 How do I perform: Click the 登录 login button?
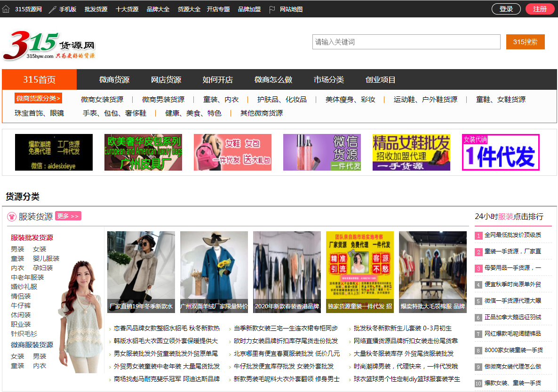[x=506, y=9]
